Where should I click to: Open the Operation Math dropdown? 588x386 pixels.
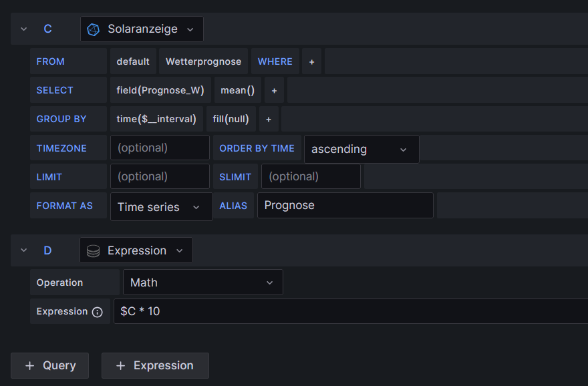tap(202, 282)
